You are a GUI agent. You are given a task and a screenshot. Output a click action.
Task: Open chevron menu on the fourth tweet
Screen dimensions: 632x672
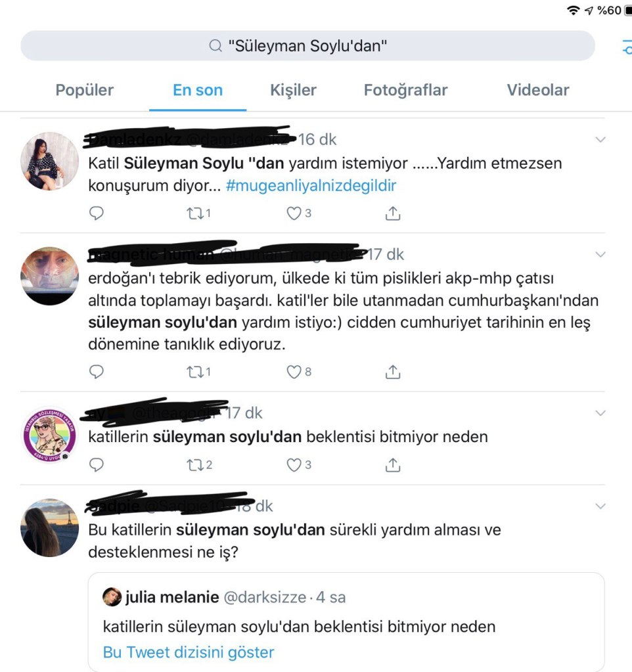pyautogui.click(x=600, y=506)
